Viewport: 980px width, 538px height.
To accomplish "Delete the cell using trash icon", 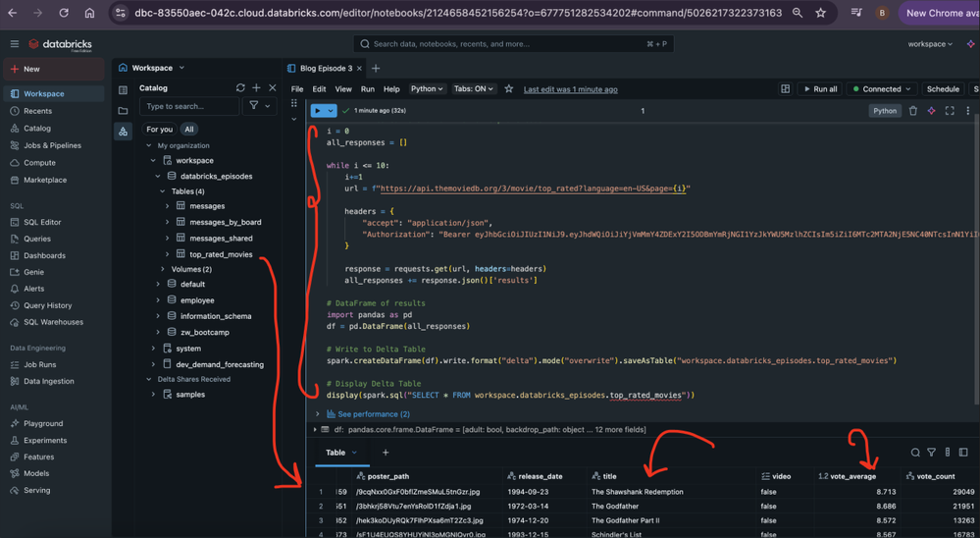I will [x=913, y=111].
